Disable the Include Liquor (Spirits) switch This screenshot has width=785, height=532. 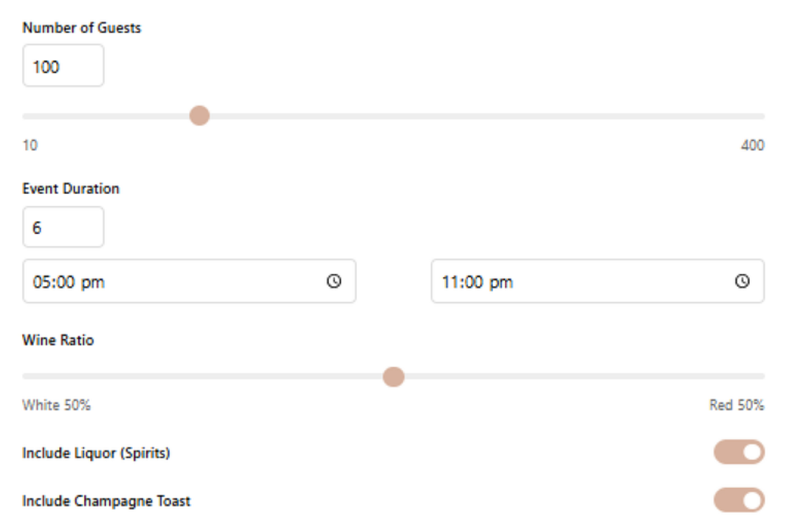(739, 452)
